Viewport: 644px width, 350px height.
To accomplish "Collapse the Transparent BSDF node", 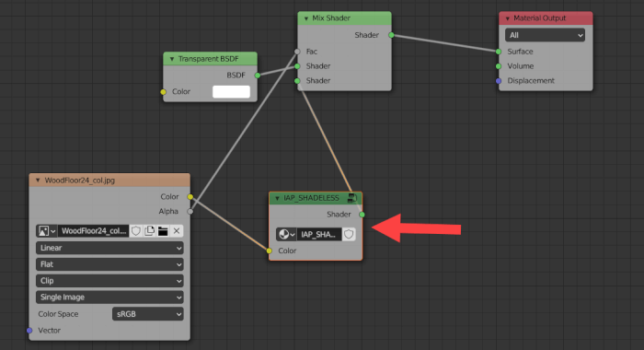I will pyautogui.click(x=172, y=59).
